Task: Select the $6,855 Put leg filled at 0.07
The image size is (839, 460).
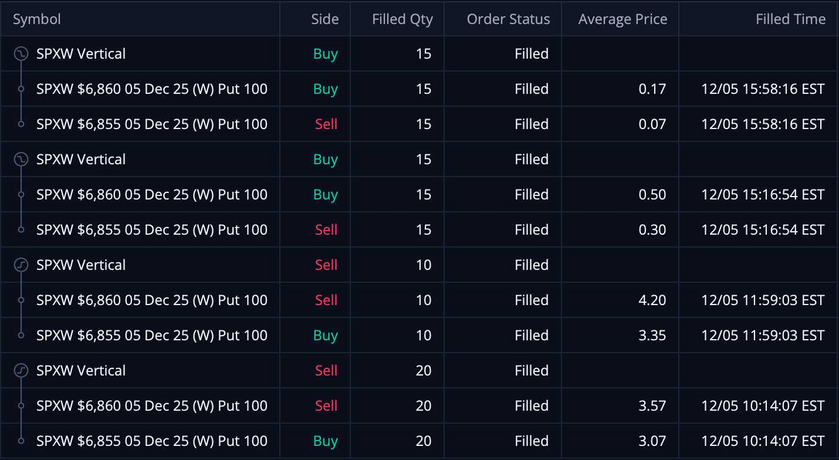Action: click(x=151, y=124)
